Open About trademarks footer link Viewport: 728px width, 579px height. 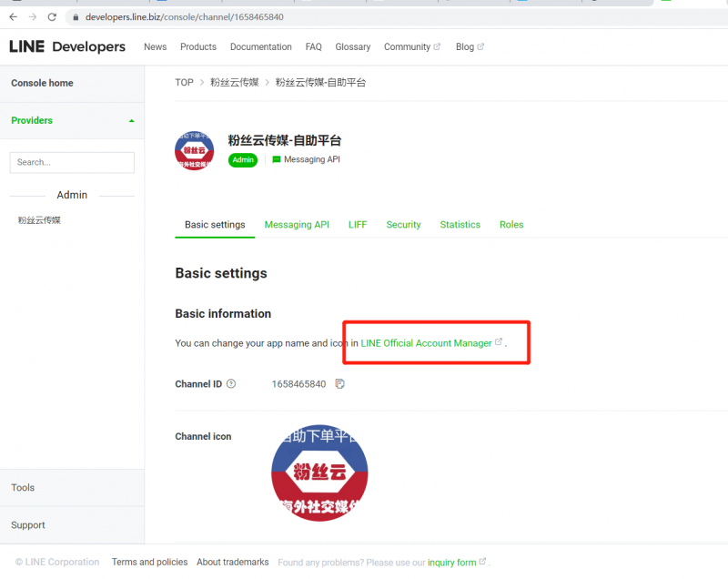tap(233, 563)
